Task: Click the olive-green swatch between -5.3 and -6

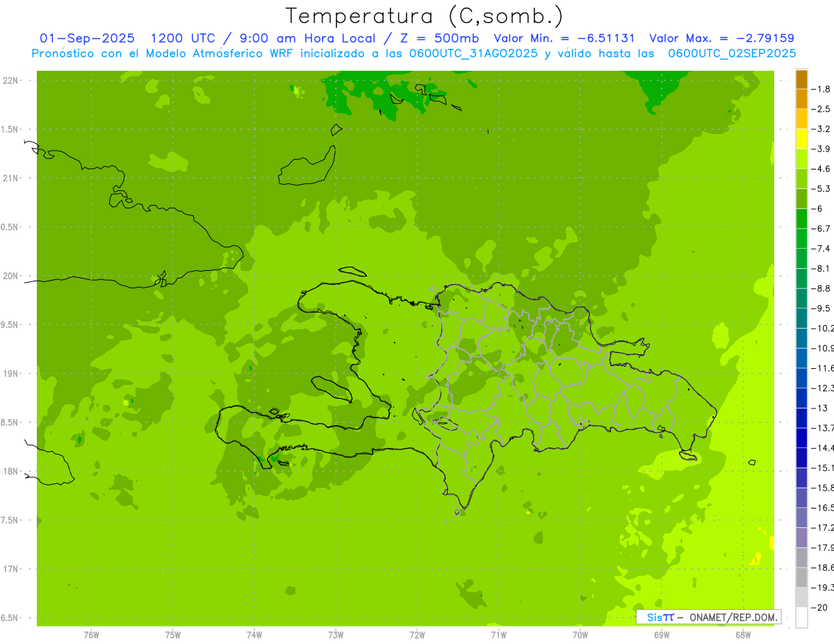Action: pos(801,199)
